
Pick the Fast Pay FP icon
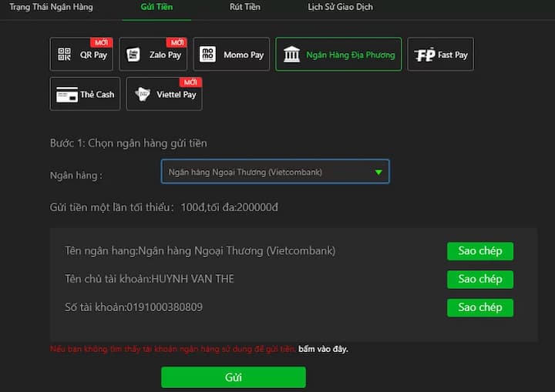tap(425, 55)
